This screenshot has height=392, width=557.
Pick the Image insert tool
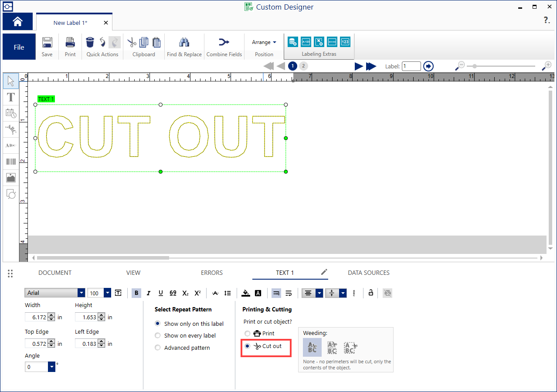[x=11, y=178]
